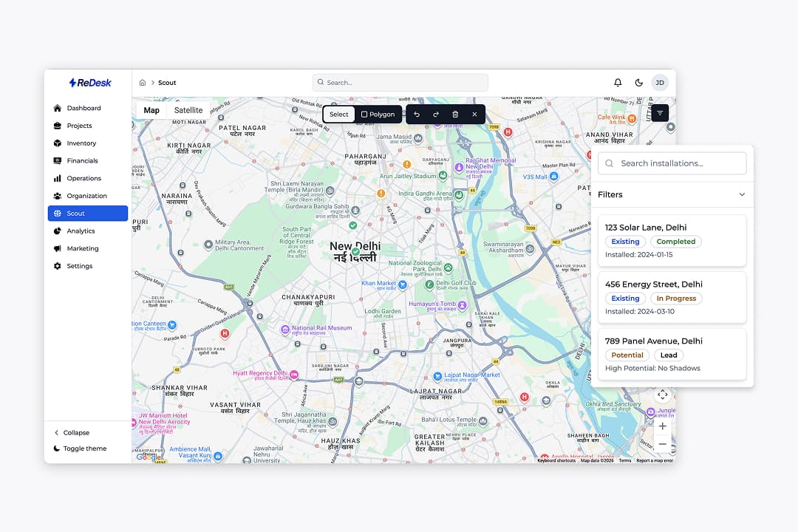Click the redo arrow icon
The height and width of the screenshot is (532, 798).
click(x=436, y=114)
